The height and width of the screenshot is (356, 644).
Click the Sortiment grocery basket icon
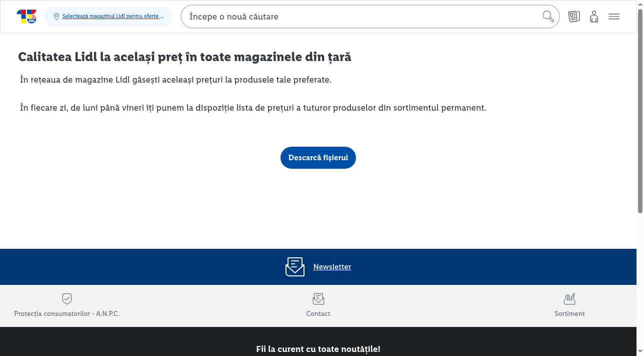pyautogui.click(x=569, y=299)
